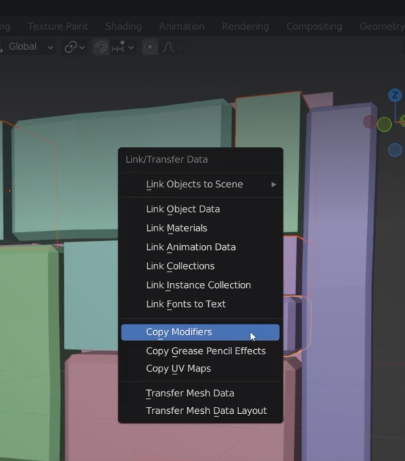The width and height of the screenshot is (405, 461).
Task: Switch to the Shading workspace tab
Action: (x=123, y=26)
